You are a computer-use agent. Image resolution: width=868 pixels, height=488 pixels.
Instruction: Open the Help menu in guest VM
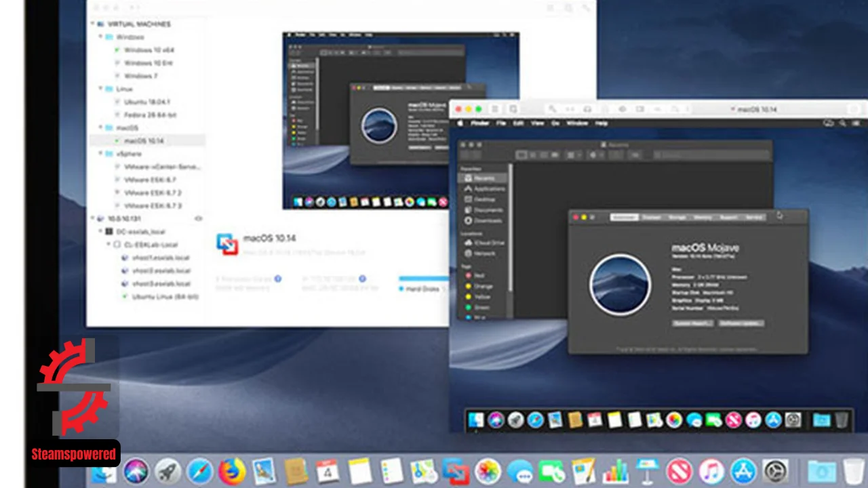[601, 123]
